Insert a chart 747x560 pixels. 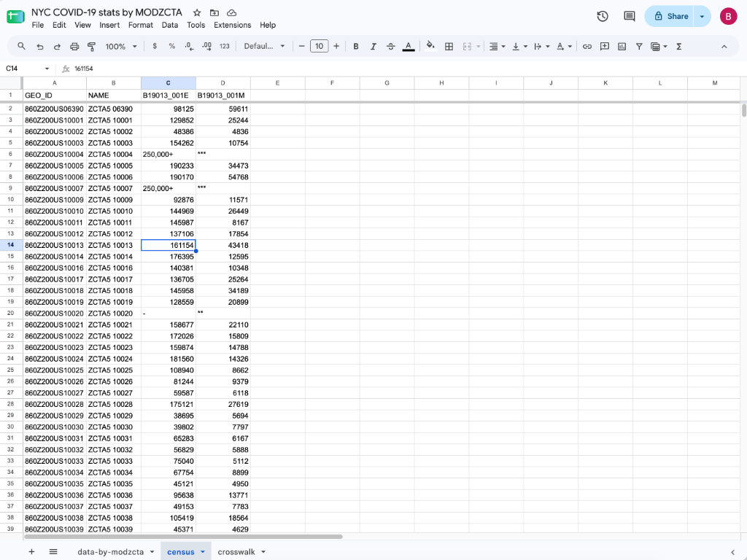point(622,46)
